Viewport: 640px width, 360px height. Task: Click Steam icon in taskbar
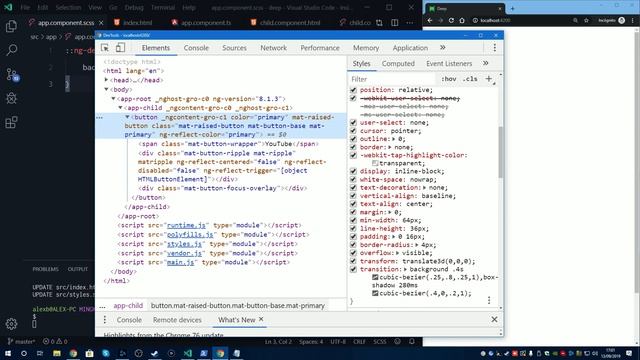tap(155, 353)
